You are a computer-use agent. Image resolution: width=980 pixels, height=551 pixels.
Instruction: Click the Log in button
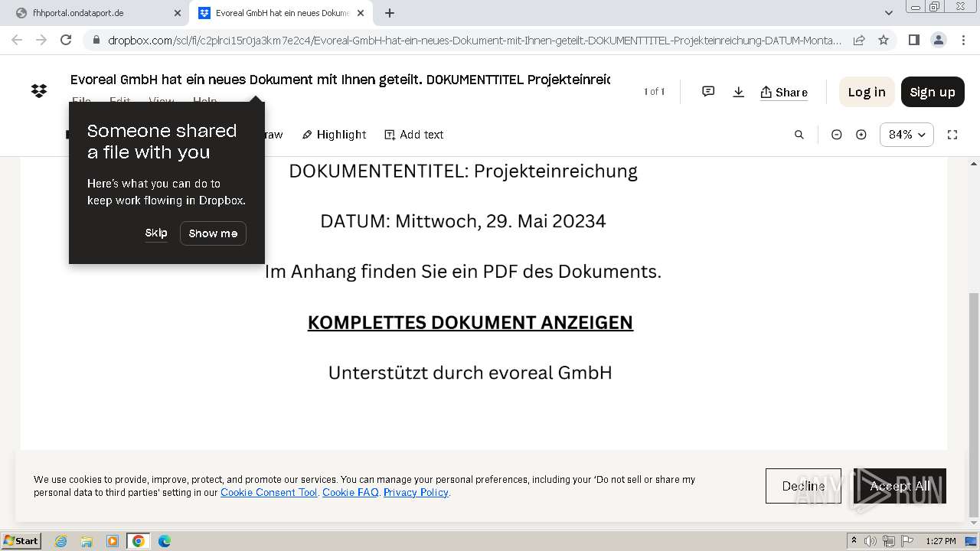[867, 92]
